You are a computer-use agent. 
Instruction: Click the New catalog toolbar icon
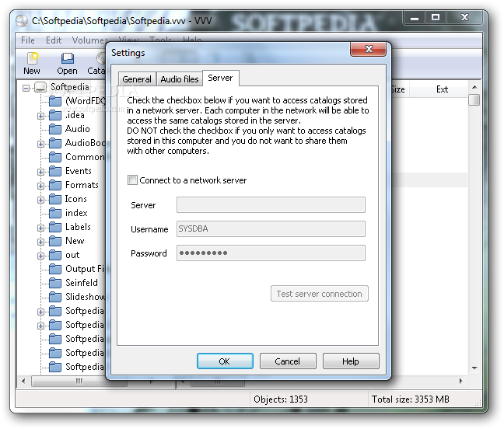tap(32, 58)
